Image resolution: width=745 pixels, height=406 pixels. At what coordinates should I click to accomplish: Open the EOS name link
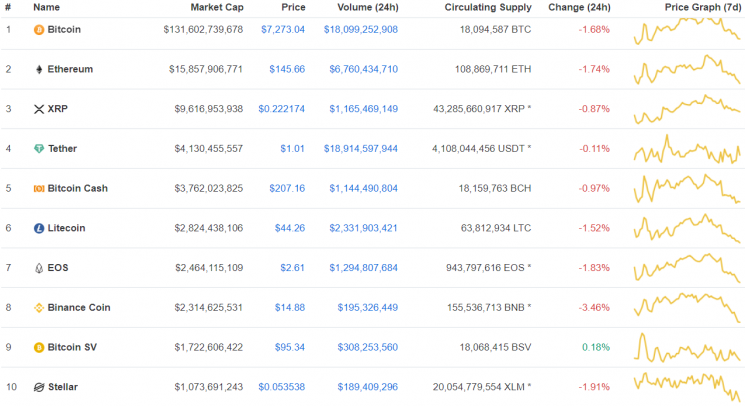(x=58, y=268)
